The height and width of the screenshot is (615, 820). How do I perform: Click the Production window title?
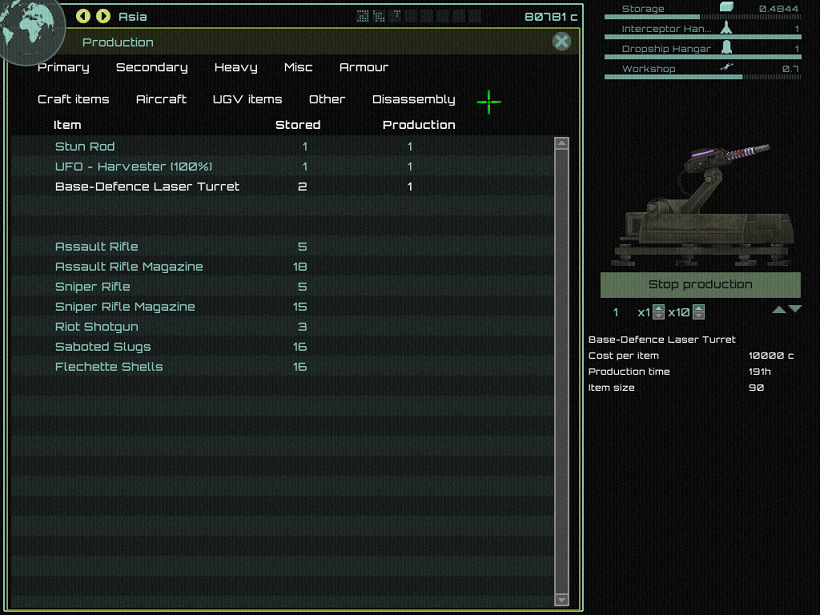click(118, 42)
